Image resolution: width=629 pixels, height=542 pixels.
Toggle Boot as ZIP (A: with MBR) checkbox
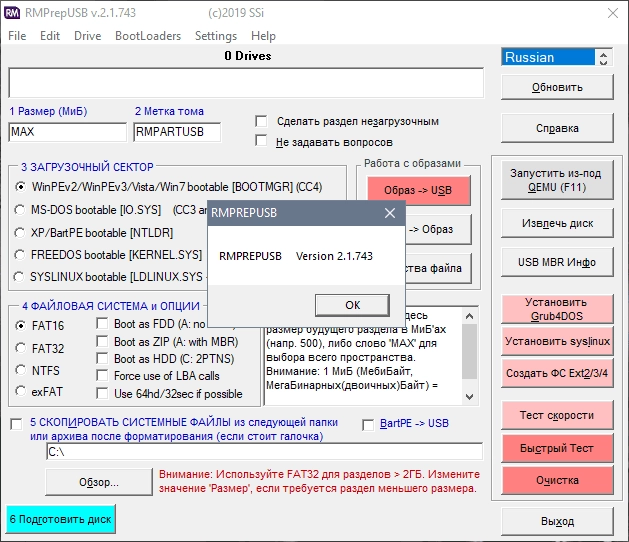[102, 341]
